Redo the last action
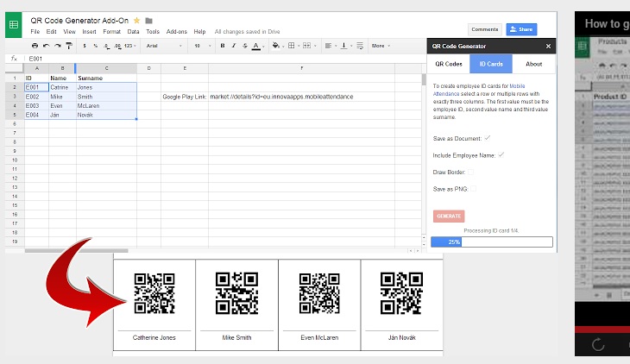The height and width of the screenshot is (364, 630). coord(58,46)
